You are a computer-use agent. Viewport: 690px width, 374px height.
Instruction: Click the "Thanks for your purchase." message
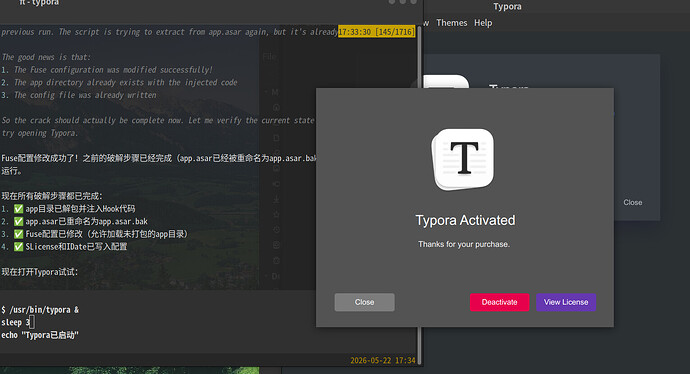[464, 244]
